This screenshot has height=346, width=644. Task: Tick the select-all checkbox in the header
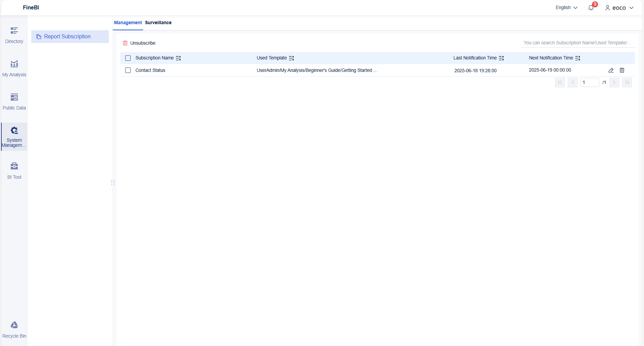(128, 58)
